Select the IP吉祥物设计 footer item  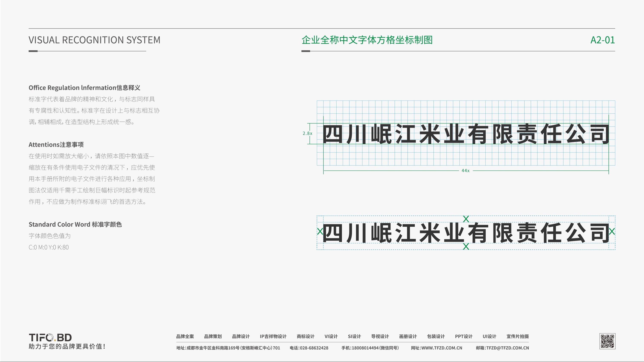(x=273, y=336)
